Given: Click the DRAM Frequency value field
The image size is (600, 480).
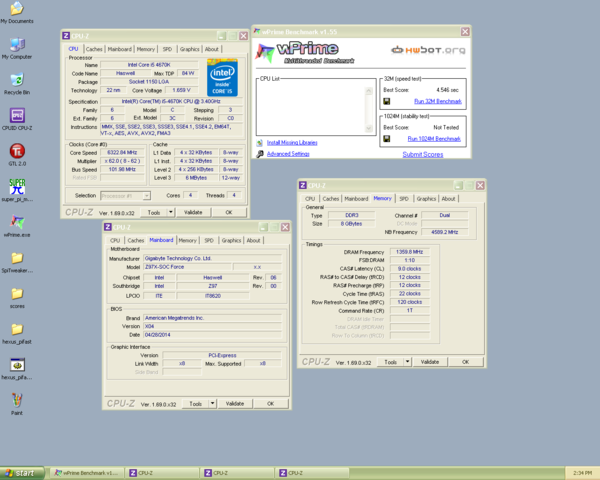Looking at the screenshot, I should [409, 252].
